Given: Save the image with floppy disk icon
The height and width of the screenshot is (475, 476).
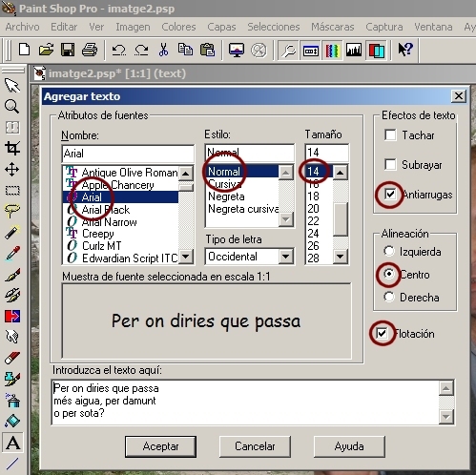Looking at the screenshot, I should click(68, 50).
